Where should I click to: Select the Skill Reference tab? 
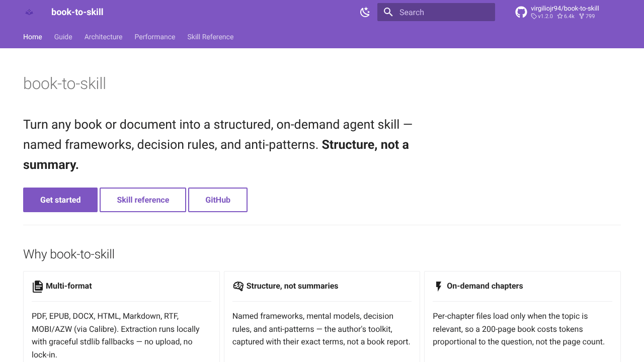(x=210, y=37)
